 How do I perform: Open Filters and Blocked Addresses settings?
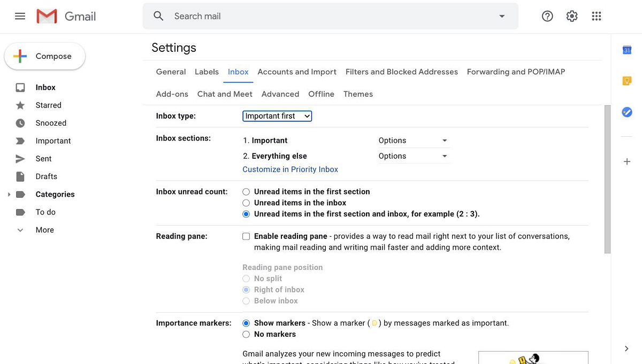401,72
